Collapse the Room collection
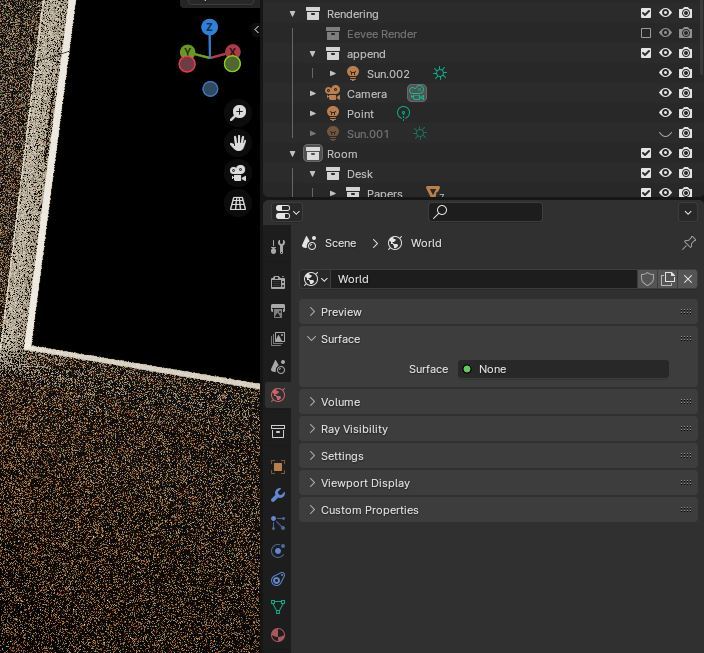Screen dimensions: 704x653 coord(293,154)
